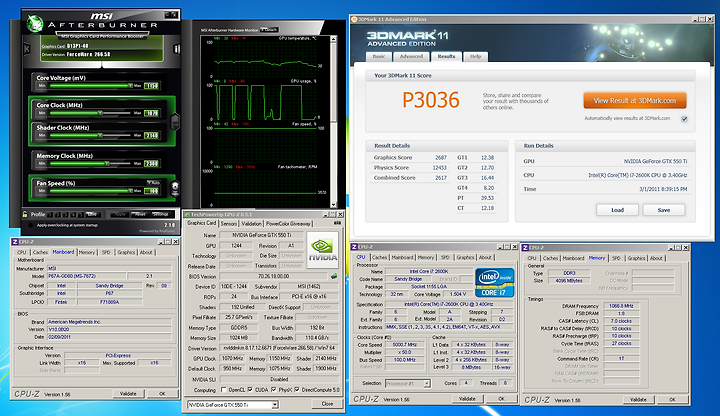Open Help tab in 3DMark 11
This screenshot has height=416, width=720.
point(475,56)
